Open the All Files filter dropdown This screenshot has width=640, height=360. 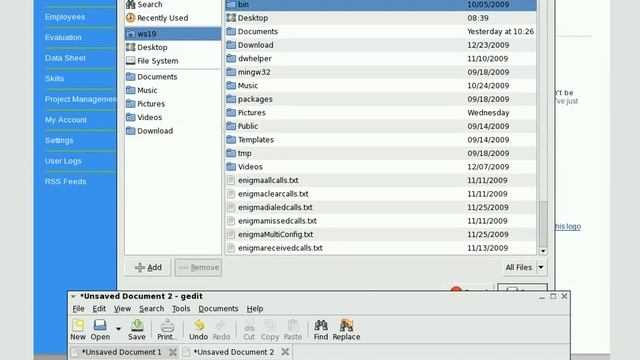[525, 267]
